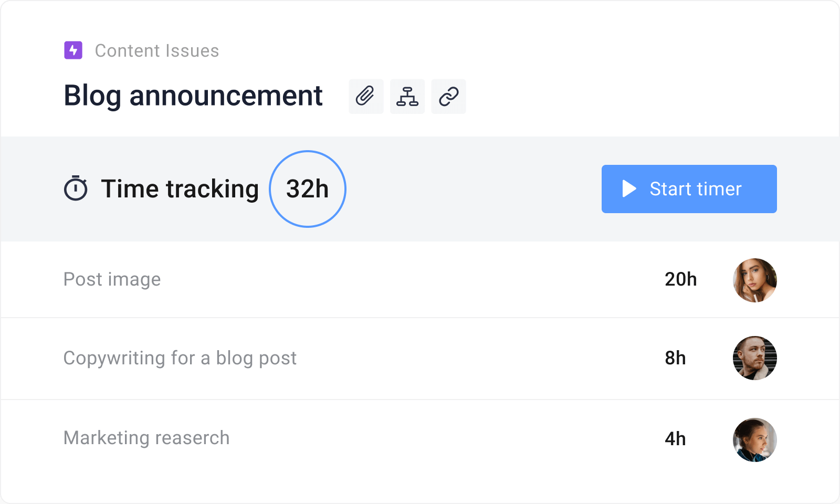Select the subtasks hierarchy icon
Image resolution: width=840 pixels, height=504 pixels.
point(407,97)
